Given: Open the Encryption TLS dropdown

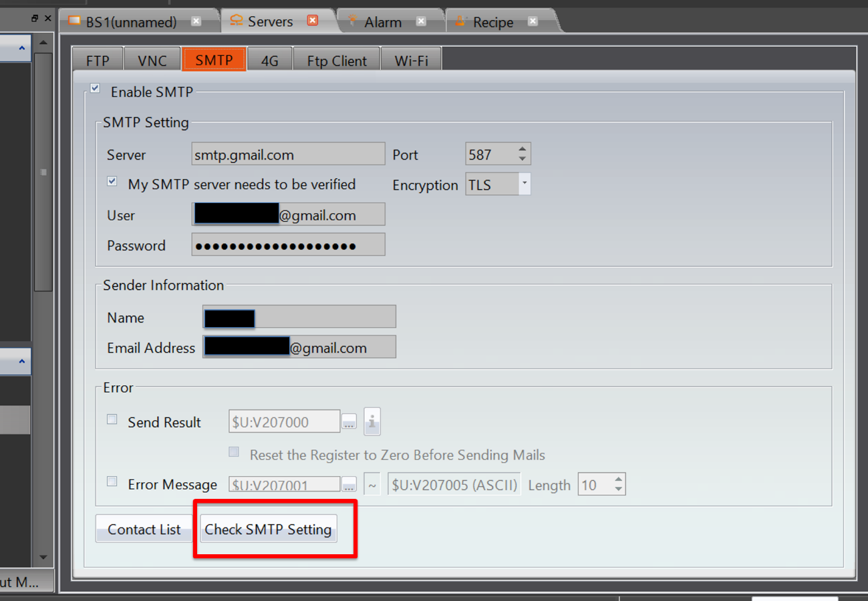Looking at the screenshot, I should 525,184.
